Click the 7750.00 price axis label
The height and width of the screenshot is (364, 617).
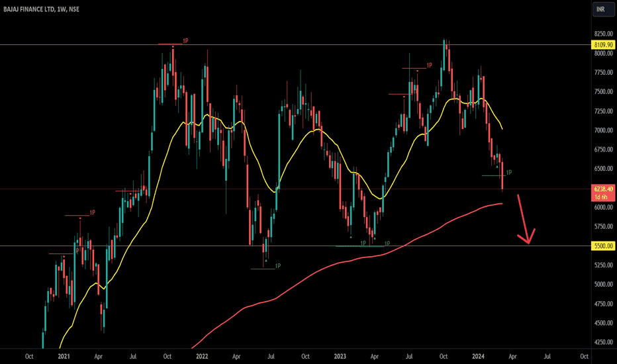point(604,72)
